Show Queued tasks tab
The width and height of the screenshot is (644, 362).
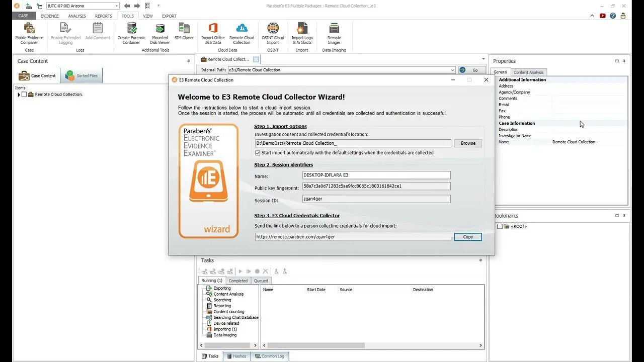(x=261, y=281)
